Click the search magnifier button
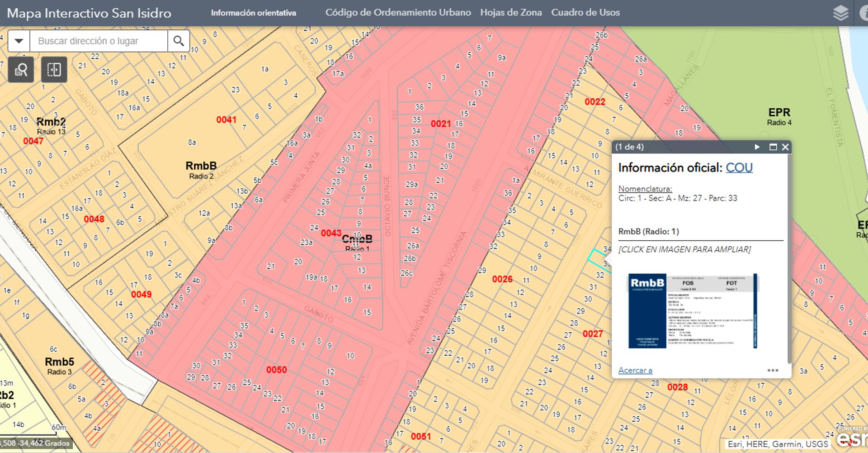 (x=179, y=41)
